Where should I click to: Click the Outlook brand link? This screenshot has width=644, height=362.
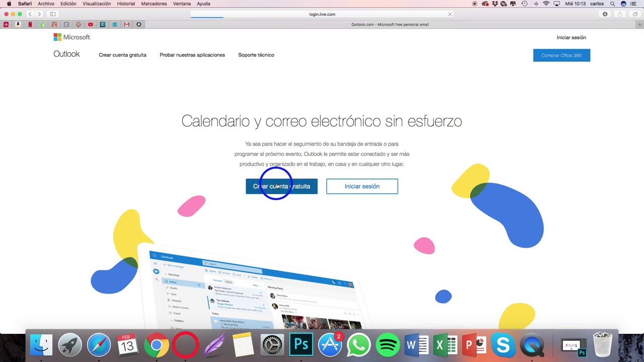click(66, 54)
